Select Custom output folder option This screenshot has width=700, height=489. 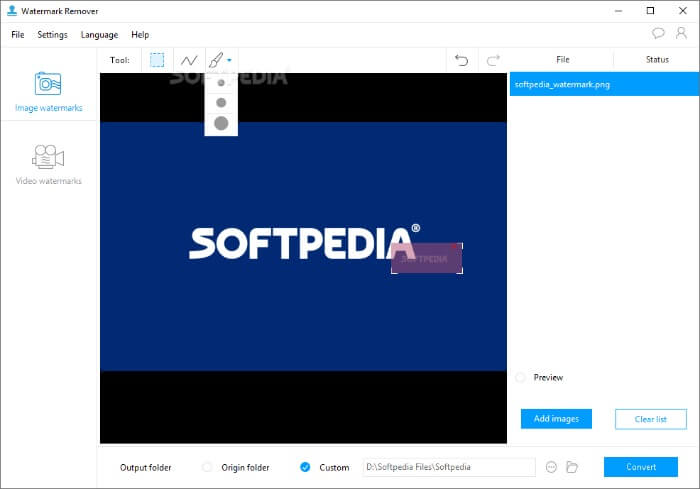point(305,467)
